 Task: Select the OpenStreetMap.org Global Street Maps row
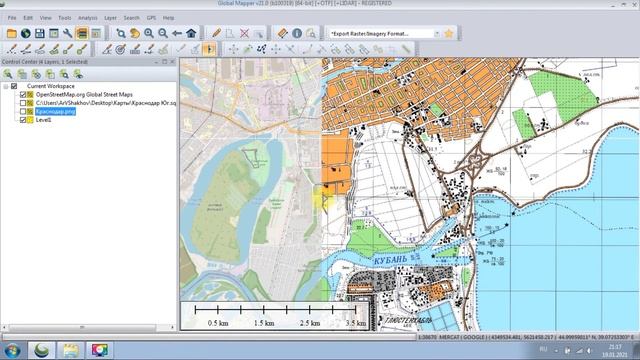pyautogui.click(x=84, y=94)
